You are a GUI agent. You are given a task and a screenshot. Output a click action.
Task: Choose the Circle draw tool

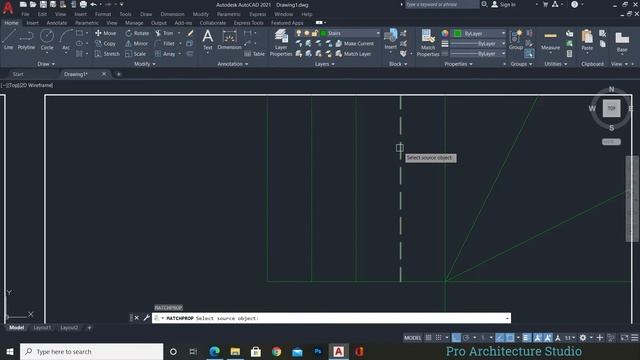(47, 40)
